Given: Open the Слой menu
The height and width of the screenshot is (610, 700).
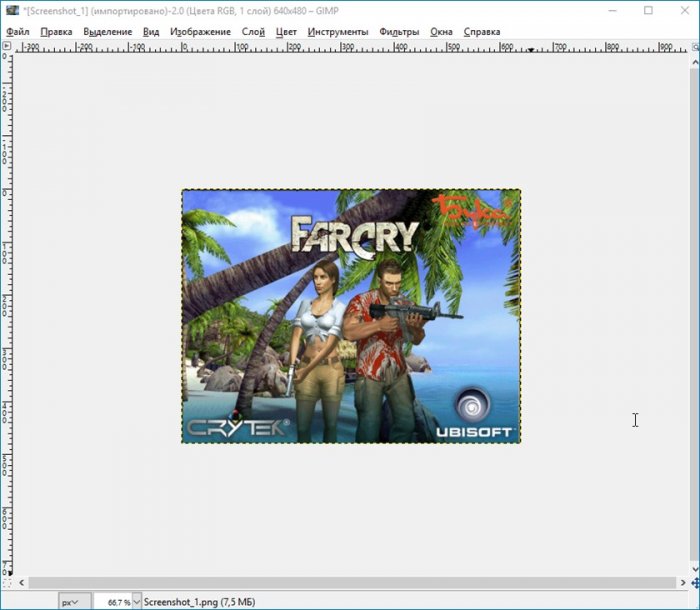Looking at the screenshot, I should point(253,32).
